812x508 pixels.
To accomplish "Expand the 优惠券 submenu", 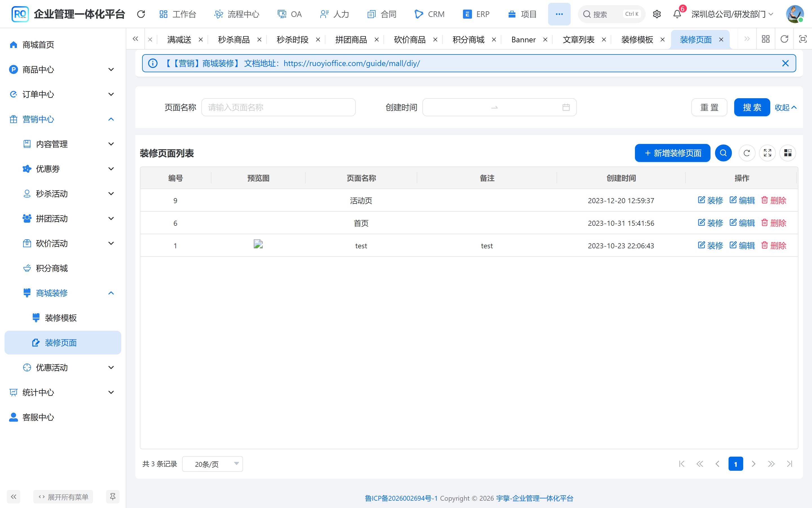I will tap(63, 169).
